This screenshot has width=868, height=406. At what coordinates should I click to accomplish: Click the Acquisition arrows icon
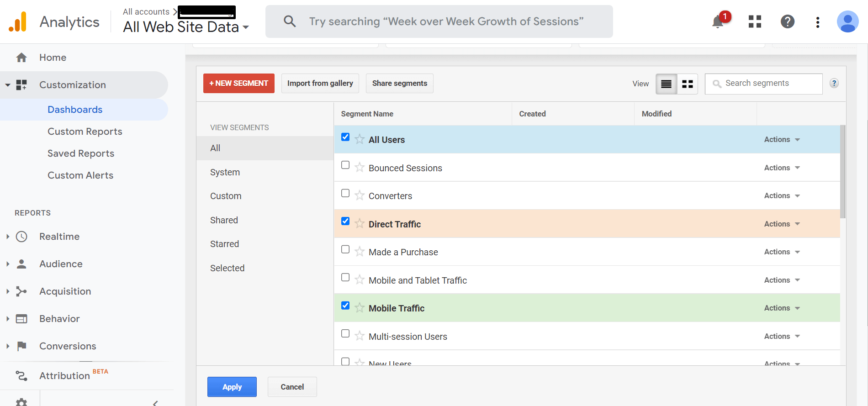(x=21, y=291)
